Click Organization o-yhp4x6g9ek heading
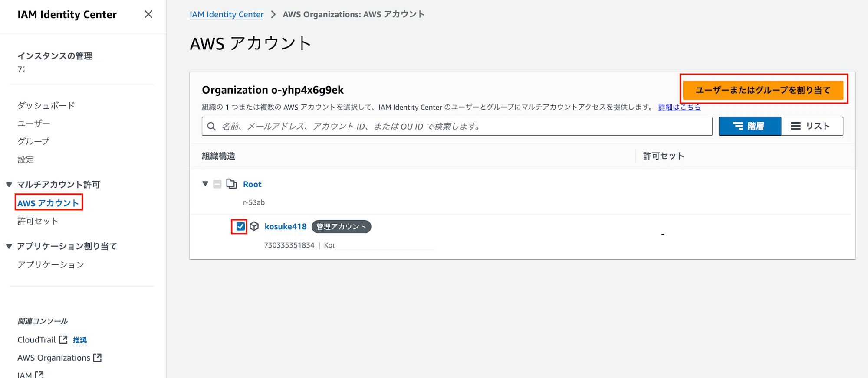Screen dimensions: 868x378 [273, 90]
